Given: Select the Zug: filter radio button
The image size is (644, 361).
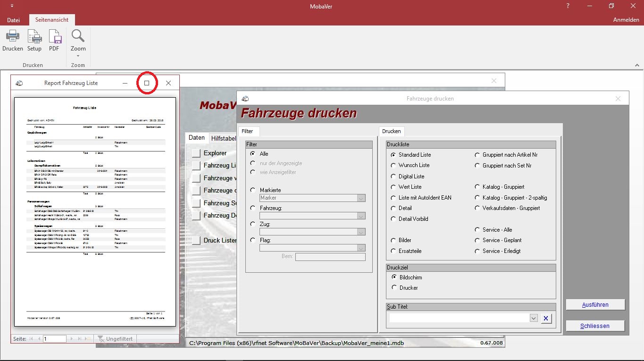Looking at the screenshot, I should click(x=253, y=224).
